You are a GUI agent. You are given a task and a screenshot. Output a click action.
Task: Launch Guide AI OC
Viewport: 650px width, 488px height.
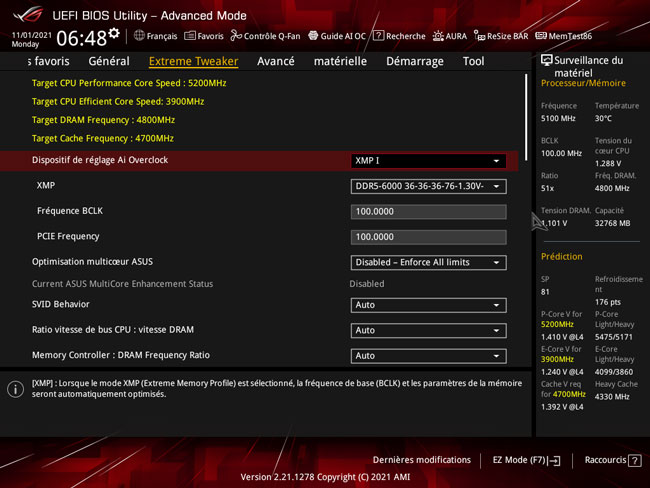(337, 36)
